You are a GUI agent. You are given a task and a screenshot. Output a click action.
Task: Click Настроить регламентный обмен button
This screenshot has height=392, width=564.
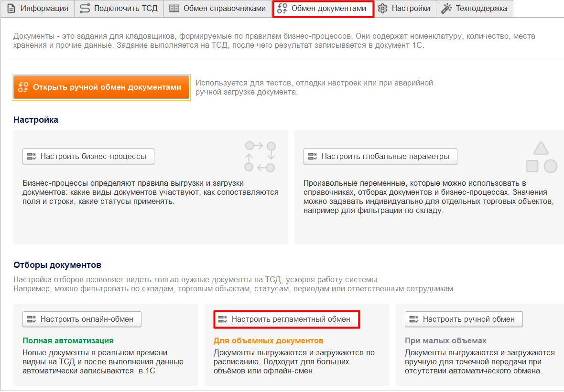tap(287, 319)
